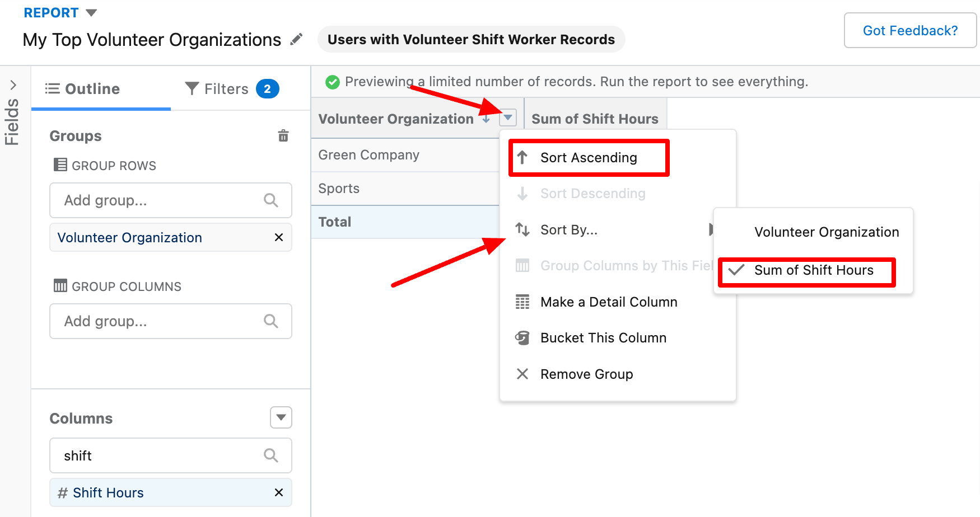Click search icon in Group Rows field

pos(271,200)
